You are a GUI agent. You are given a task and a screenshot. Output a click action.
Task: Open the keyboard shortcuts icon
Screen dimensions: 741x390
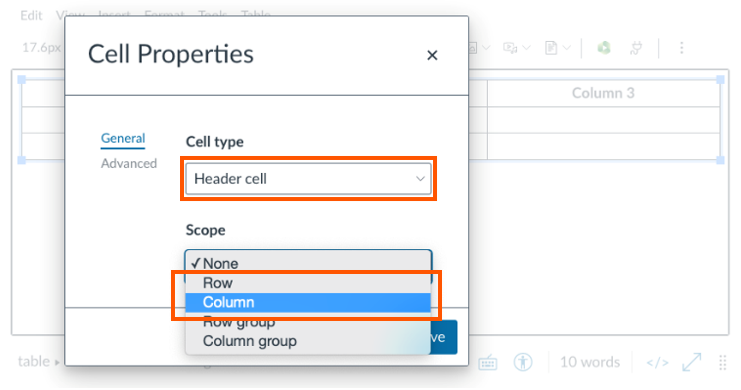(x=488, y=363)
